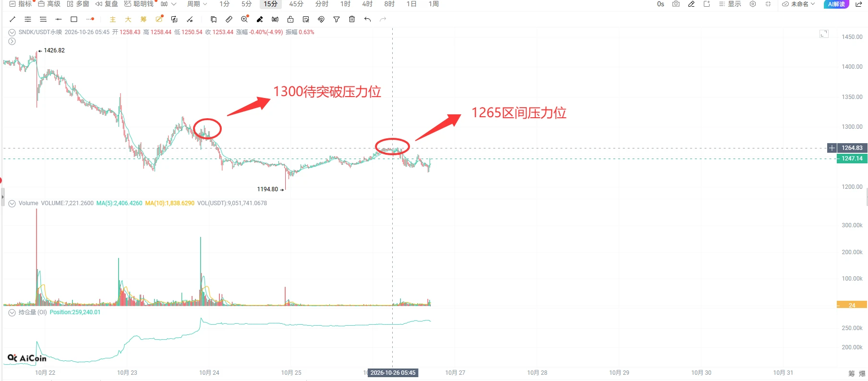Lock drawings with the padlock icon

coord(290,19)
